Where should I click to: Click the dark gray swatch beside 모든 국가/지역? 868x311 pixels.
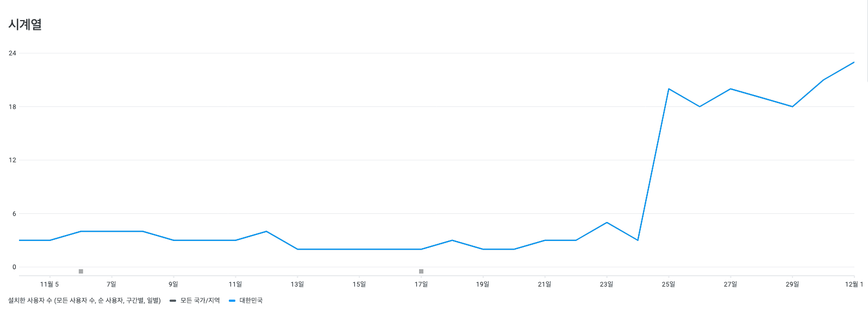point(173,301)
